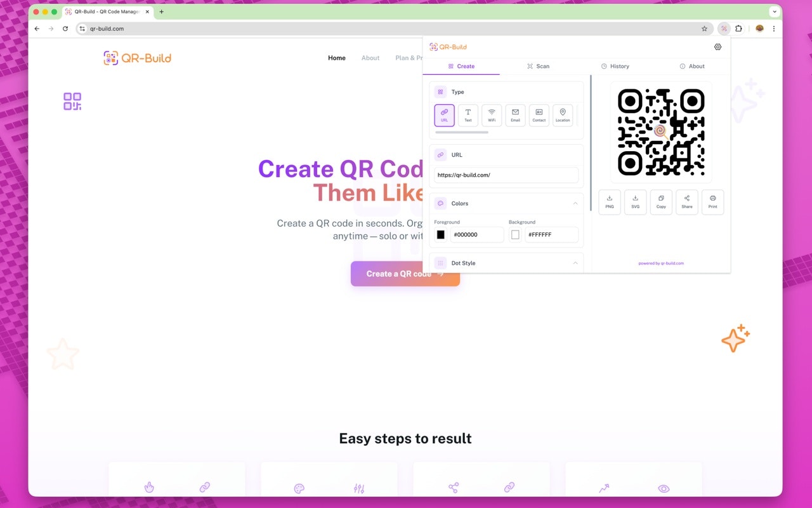The image size is (812, 508).
Task: Pick the Contact QR code type
Action: click(x=539, y=116)
